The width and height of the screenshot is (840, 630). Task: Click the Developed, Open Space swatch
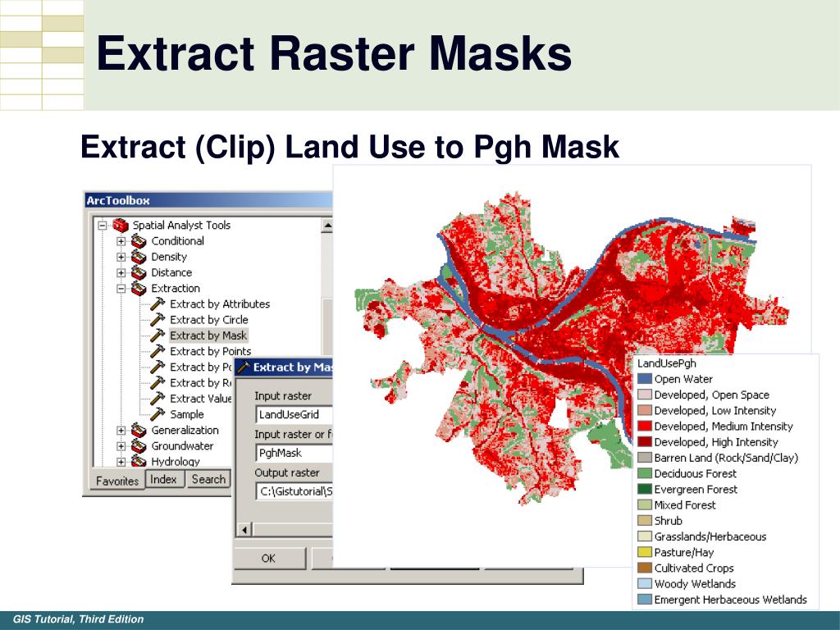[645, 395]
